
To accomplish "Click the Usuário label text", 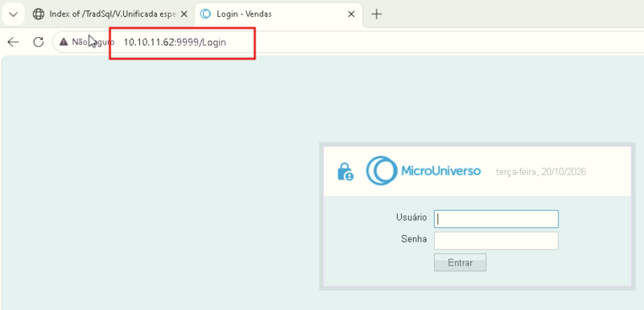I will (x=411, y=217).
